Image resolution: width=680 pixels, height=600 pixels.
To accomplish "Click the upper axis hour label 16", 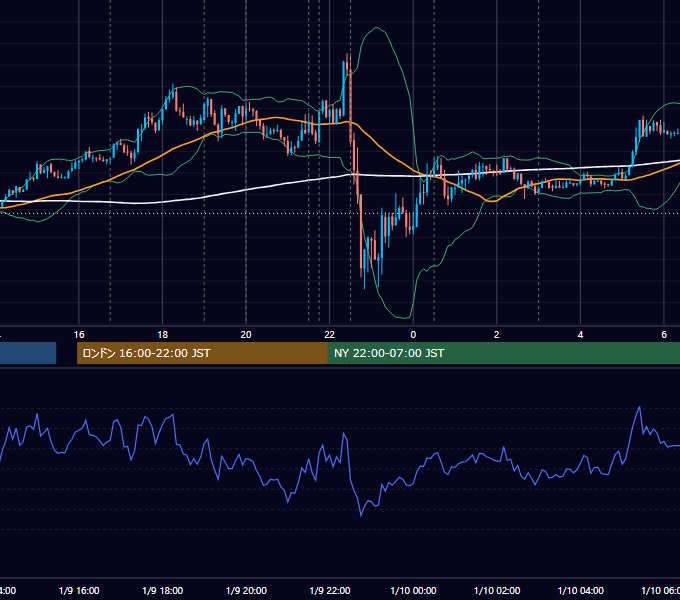I will click(x=79, y=335).
